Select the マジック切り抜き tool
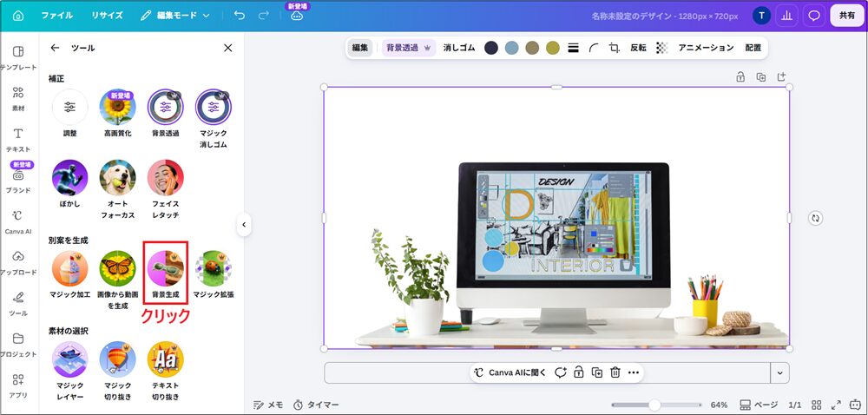The width and height of the screenshot is (868, 415). coord(118,372)
